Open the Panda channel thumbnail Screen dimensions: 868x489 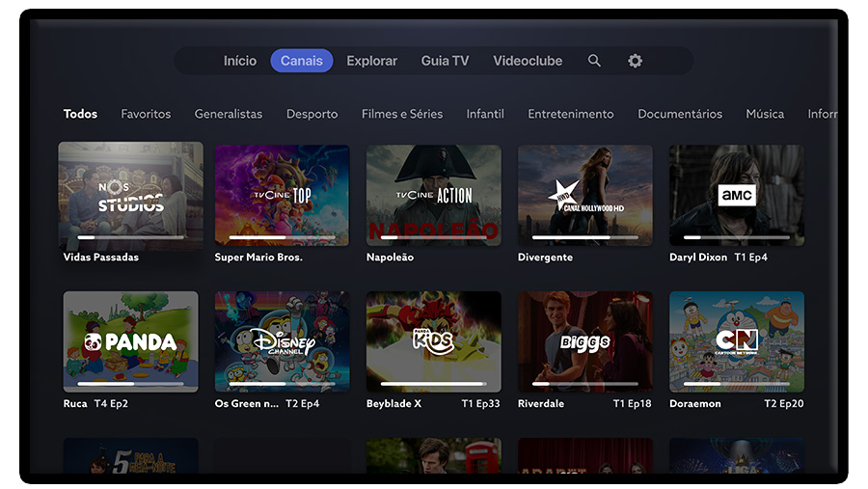pos(130,341)
